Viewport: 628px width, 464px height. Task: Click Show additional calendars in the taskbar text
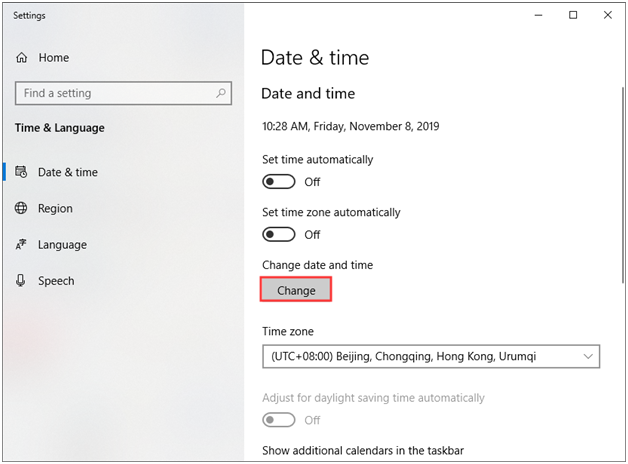coord(363,451)
